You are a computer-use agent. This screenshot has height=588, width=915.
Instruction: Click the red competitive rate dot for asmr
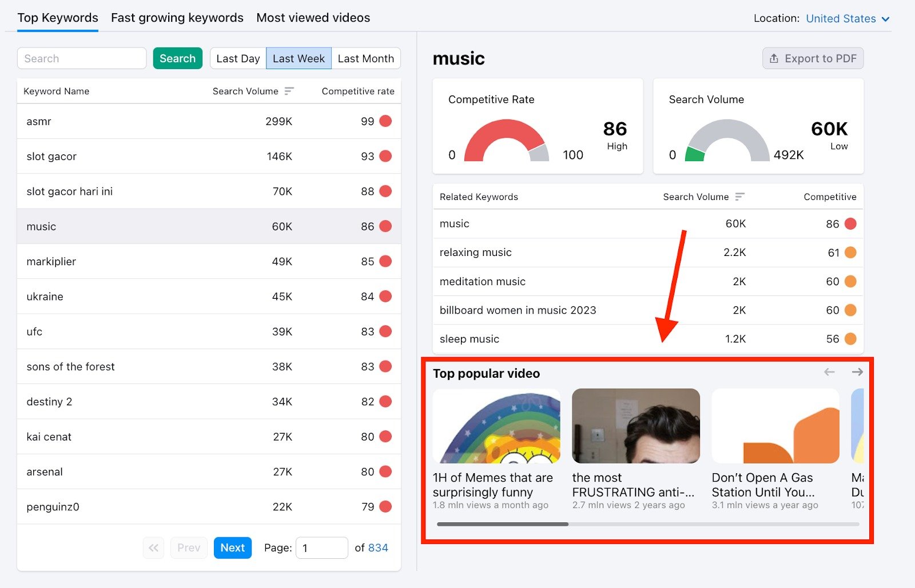pyautogui.click(x=385, y=121)
